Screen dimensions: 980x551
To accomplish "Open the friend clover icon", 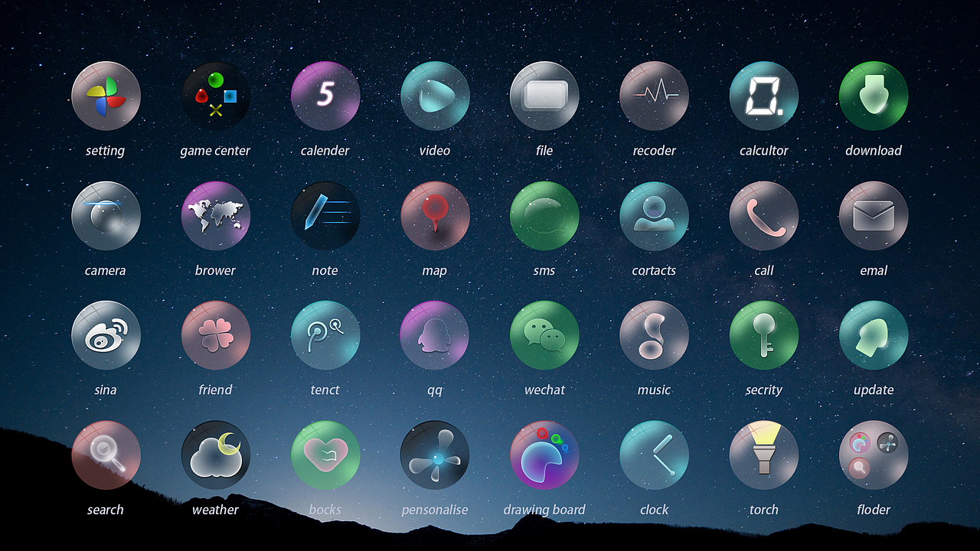I will [x=216, y=335].
